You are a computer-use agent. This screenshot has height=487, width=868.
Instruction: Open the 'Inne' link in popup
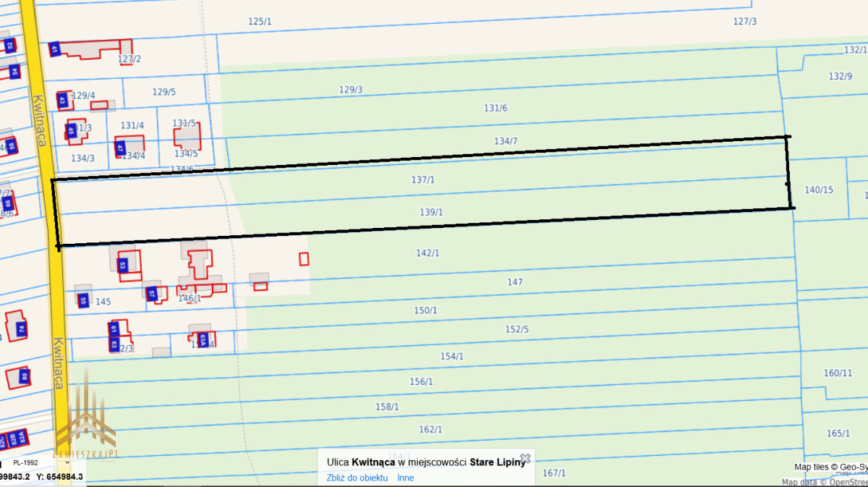(406, 478)
